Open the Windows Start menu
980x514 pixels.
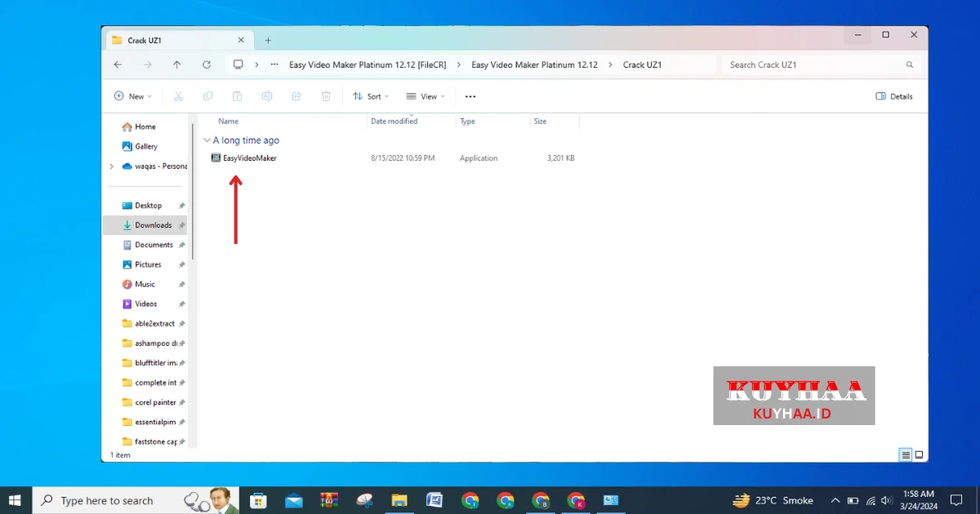click(x=16, y=500)
